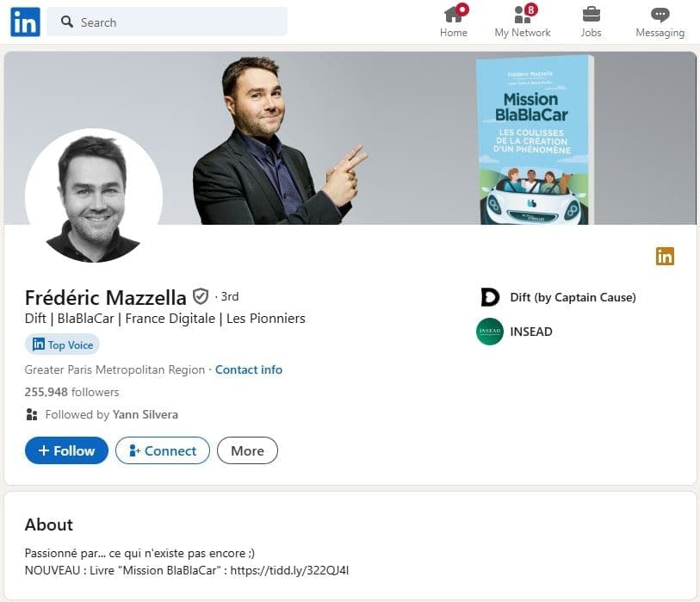
Task: Click the Mission BlaBlaCar book cover banner
Action: (535, 140)
